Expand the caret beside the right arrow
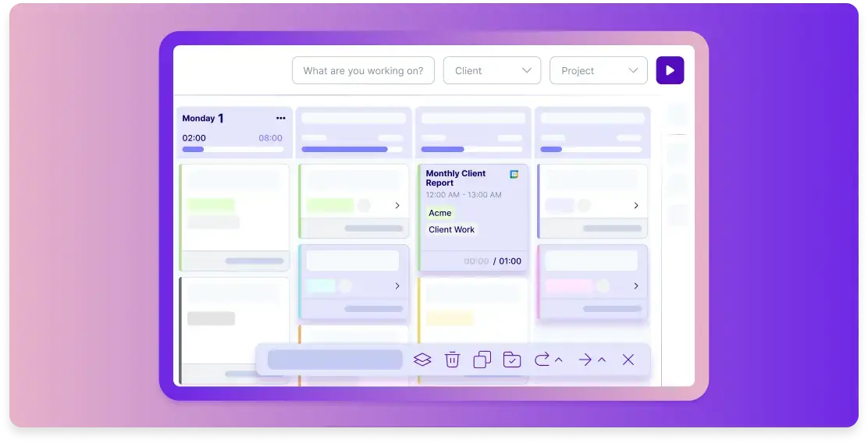 tap(602, 360)
